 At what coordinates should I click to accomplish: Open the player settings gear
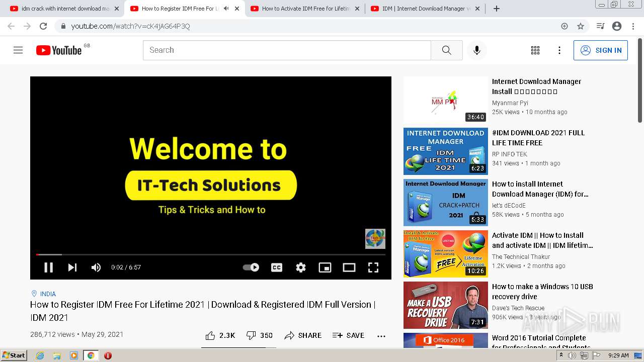[x=301, y=267]
